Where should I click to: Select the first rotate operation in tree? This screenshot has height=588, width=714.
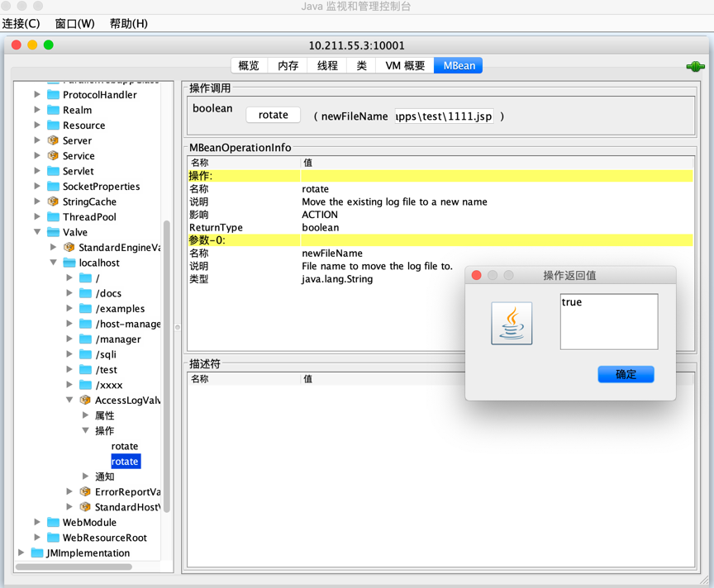(x=125, y=446)
